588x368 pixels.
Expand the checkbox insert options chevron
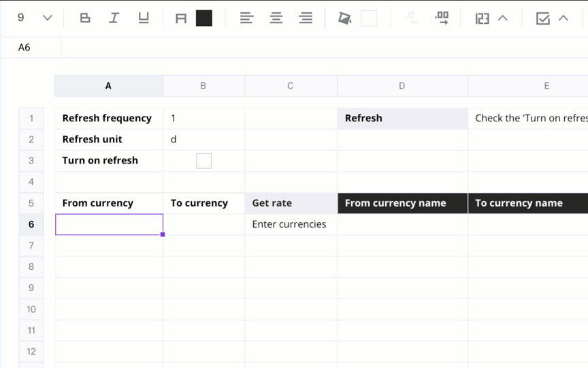563,18
